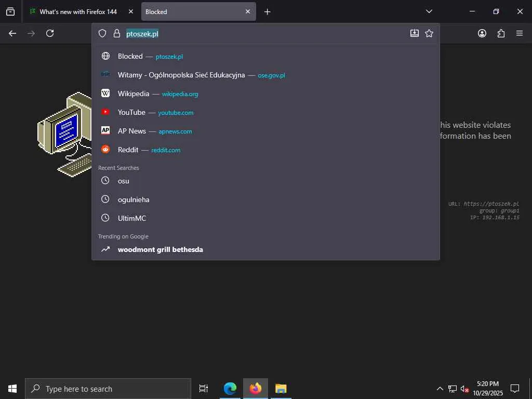Open the hamburger application menu
Image resolution: width=532 pixels, height=399 pixels.
520,33
